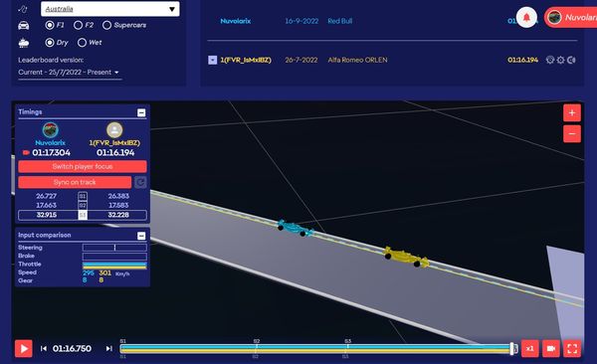
Task: Collapse the Timings panel
Action: point(141,112)
